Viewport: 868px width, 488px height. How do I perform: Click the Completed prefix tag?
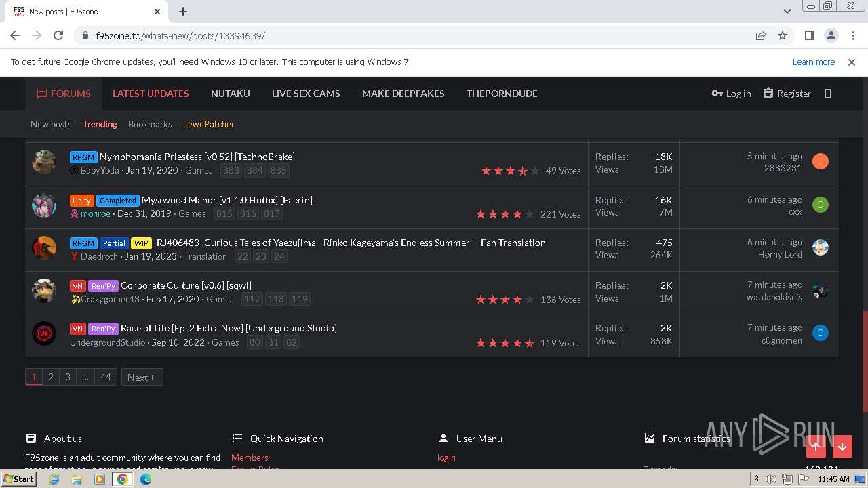click(x=117, y=201)
